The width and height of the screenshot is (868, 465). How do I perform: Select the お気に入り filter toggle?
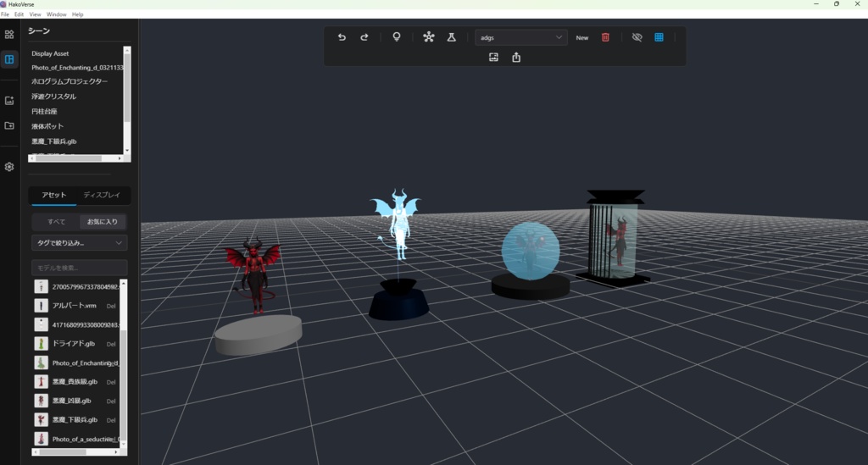click(x=103, y=222)
